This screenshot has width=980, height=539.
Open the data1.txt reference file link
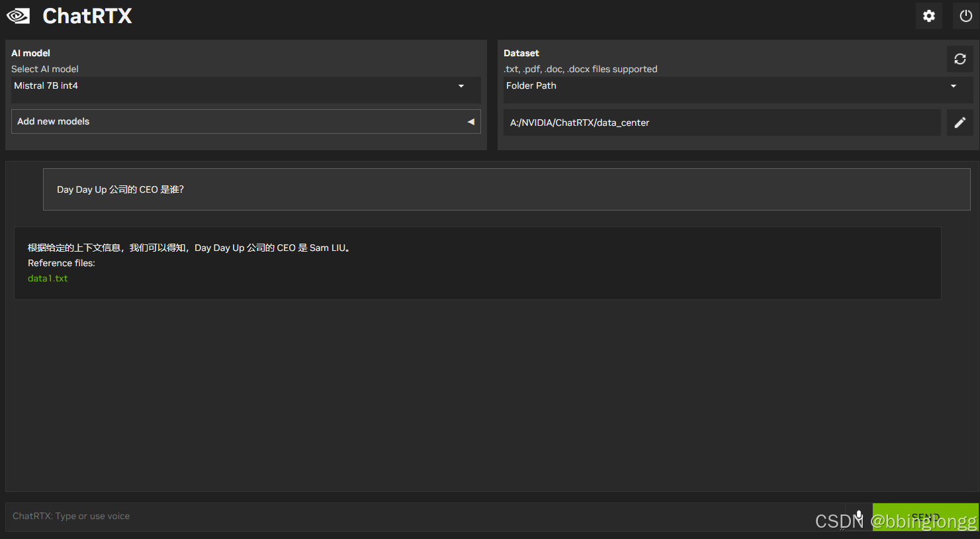(48, 279)
